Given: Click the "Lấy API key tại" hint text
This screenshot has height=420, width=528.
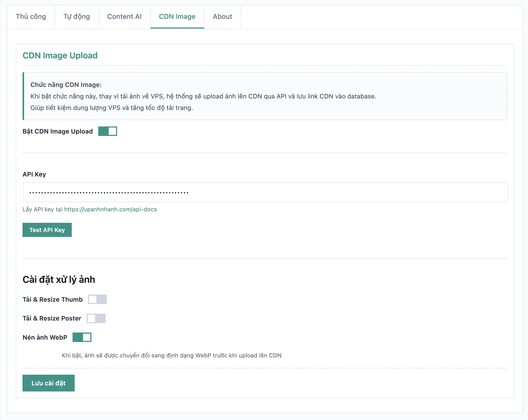Looking at the screenshot, I should click(42, 209).
